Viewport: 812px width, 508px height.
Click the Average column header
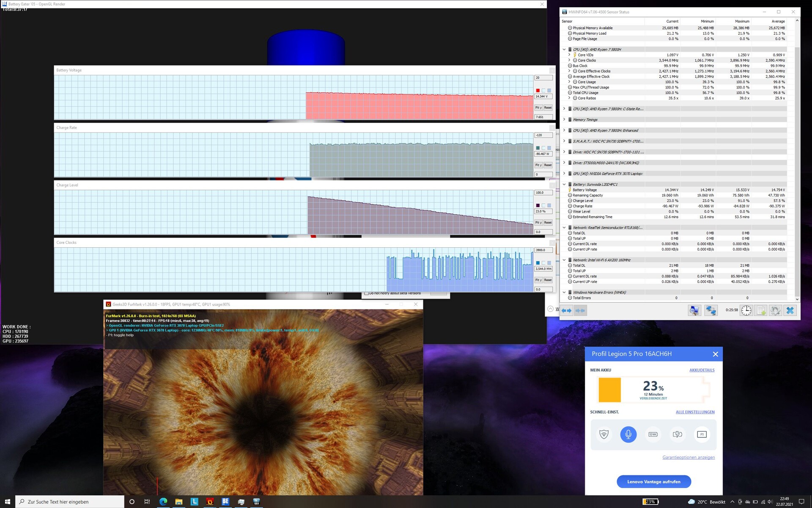coord(778,21)
